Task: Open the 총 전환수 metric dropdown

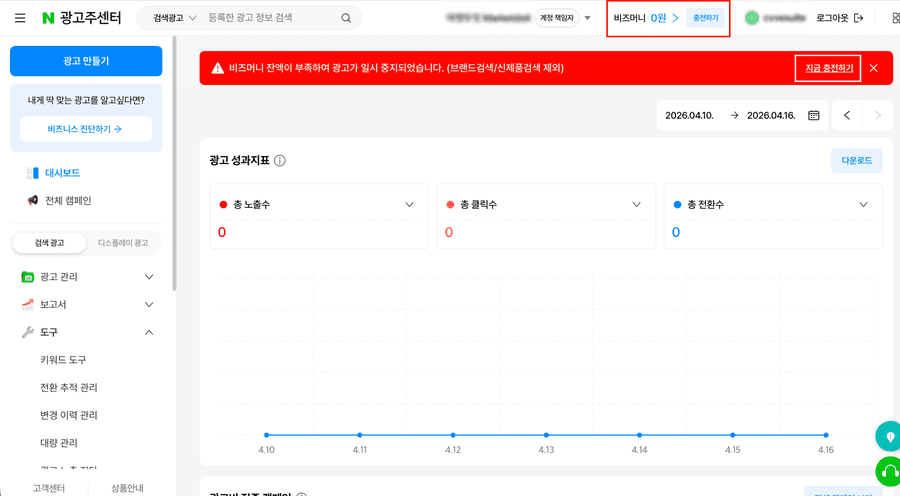Action: pos(863,204)
